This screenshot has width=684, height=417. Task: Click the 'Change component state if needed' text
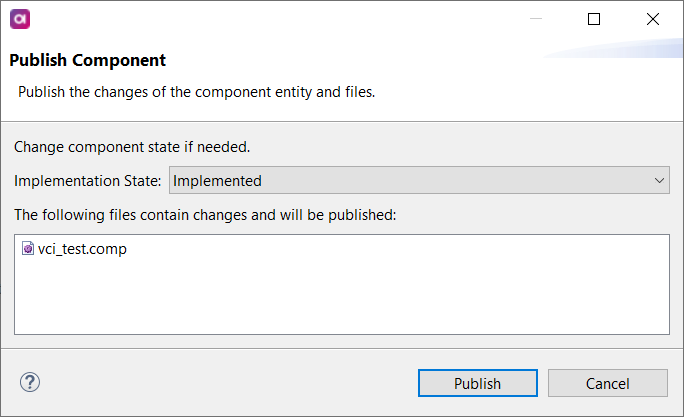point(132,147)
